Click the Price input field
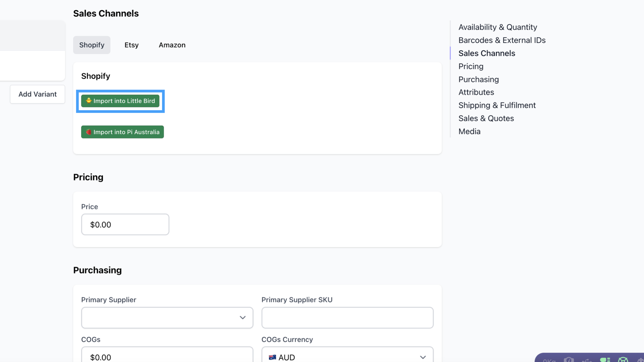 (125, 225)
